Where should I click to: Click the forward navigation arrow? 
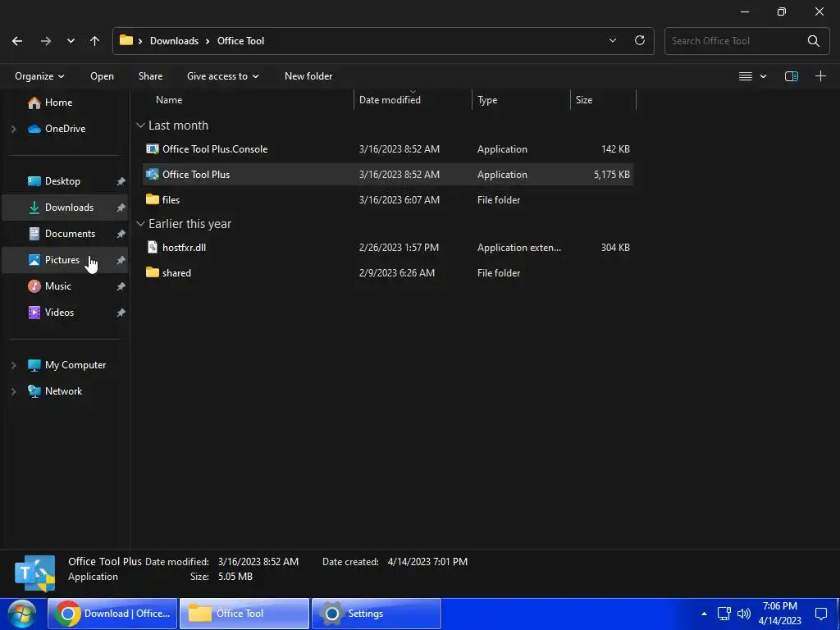click(x=46, y=41)
